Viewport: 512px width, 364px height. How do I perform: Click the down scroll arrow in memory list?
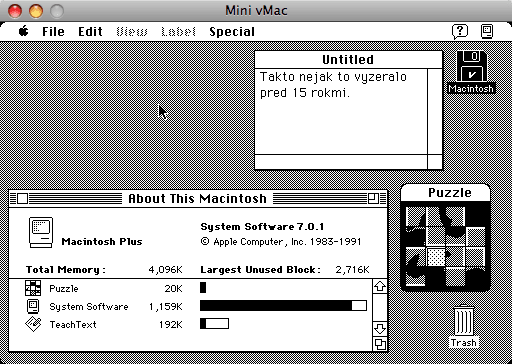point(380,329)
